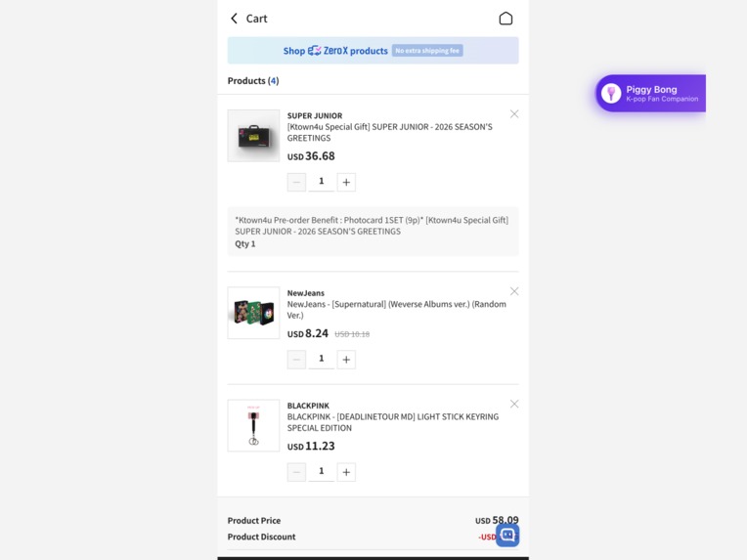The image size is (747, 560).
Task: Open the NewJeans album thumbnail
Action: [253, 313]
